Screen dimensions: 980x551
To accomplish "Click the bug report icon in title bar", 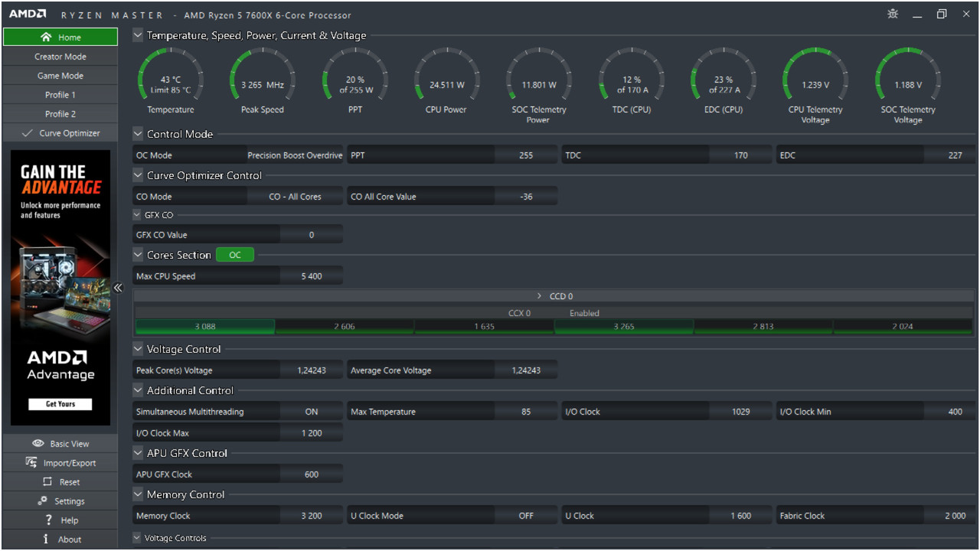I will (893, 14).
